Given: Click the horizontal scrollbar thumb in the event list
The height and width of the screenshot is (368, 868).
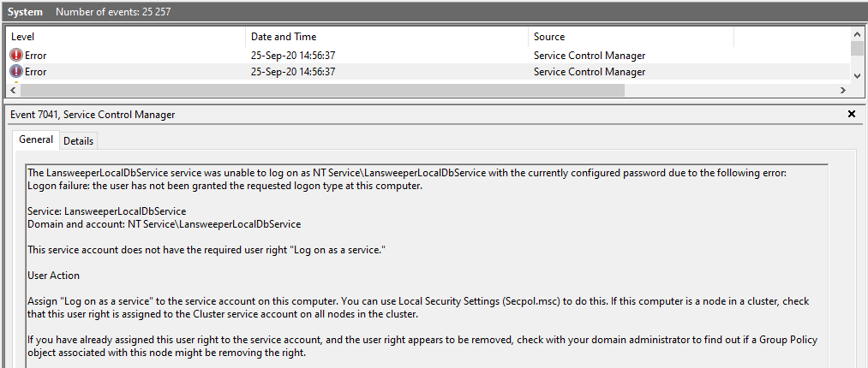Looking at the screenshot, I should pos(321,90).
